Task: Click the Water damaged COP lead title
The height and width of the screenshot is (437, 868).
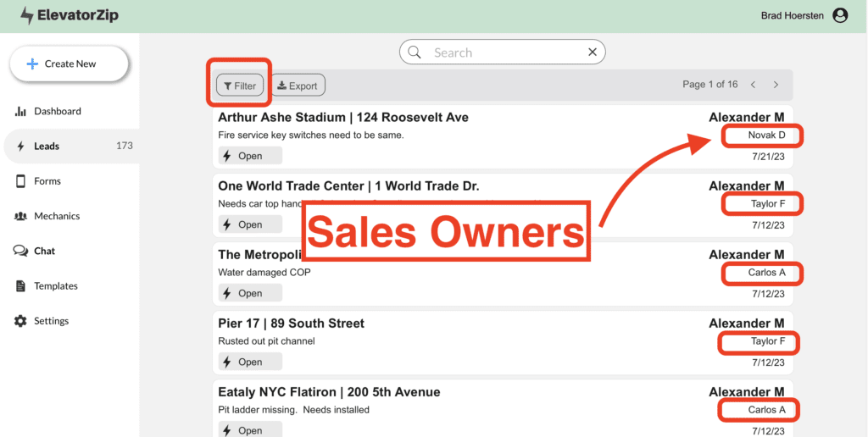Action: click(x=259, y=254)
